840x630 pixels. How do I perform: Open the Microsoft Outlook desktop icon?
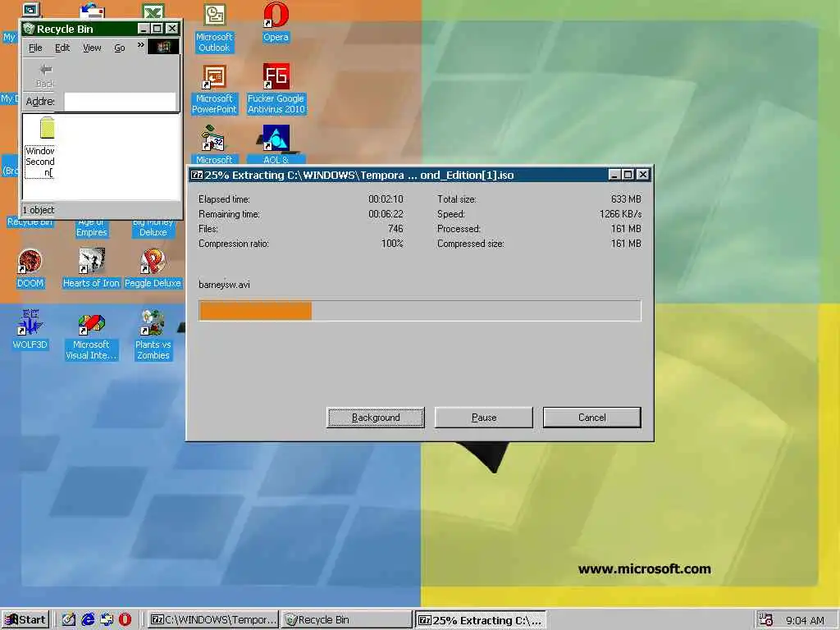tap(214, 16)
